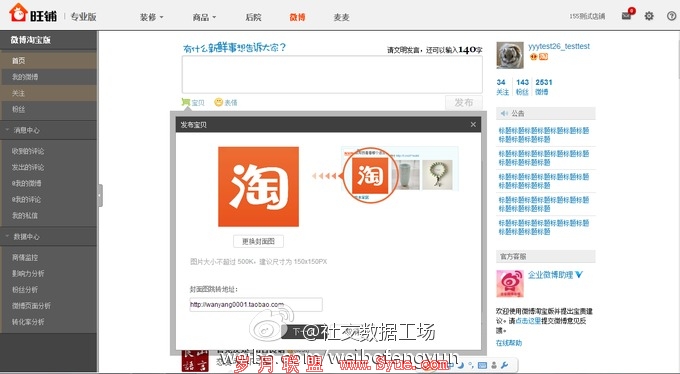
Task: Click the help question mark icon
Action: click(671, 16)
